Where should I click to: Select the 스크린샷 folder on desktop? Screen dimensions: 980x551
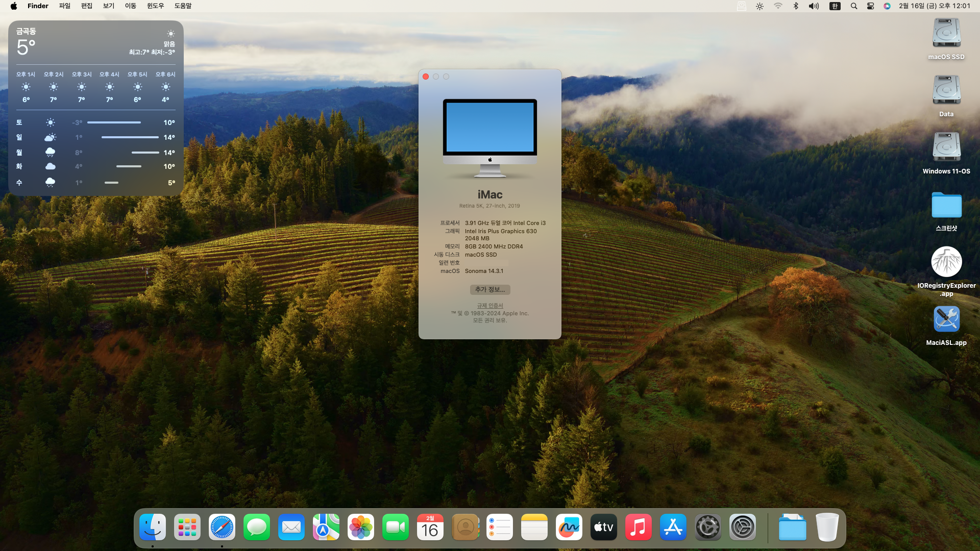coord(946,205)
